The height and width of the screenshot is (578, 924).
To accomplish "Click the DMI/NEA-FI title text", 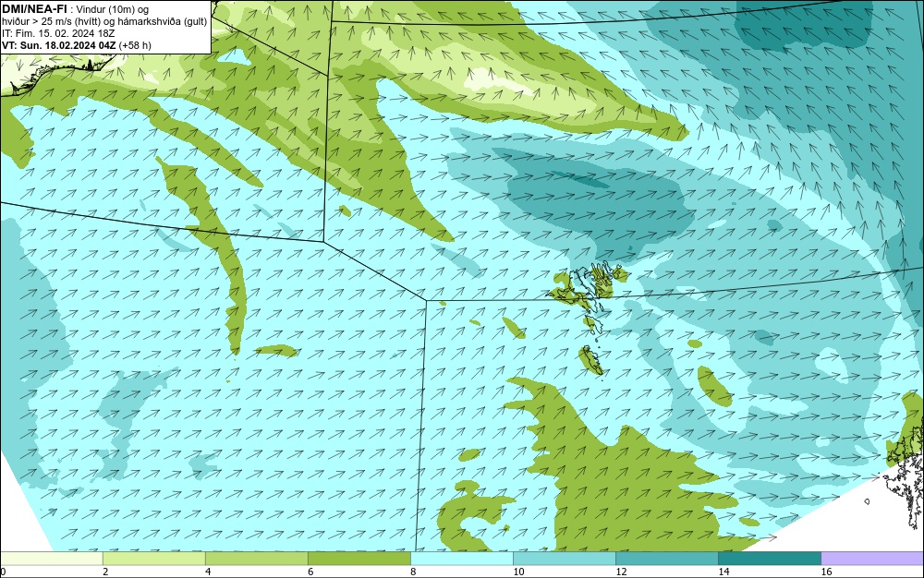I will click(34, 9).
